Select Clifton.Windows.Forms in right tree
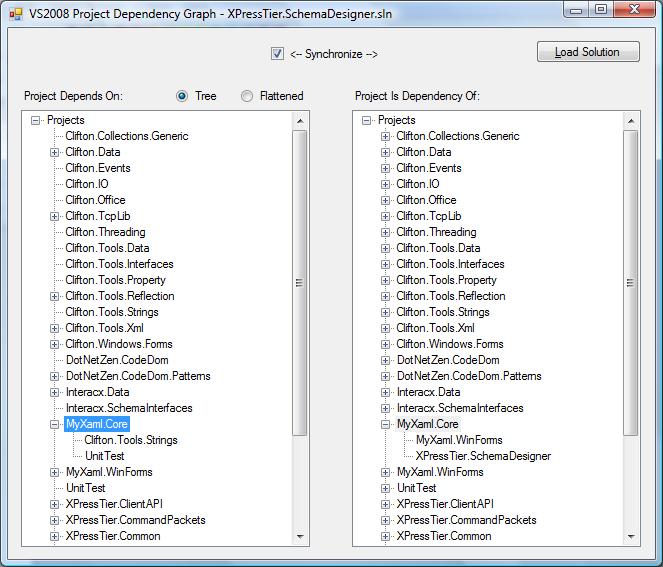Screen dimensions: 663x567 (450, 344)
